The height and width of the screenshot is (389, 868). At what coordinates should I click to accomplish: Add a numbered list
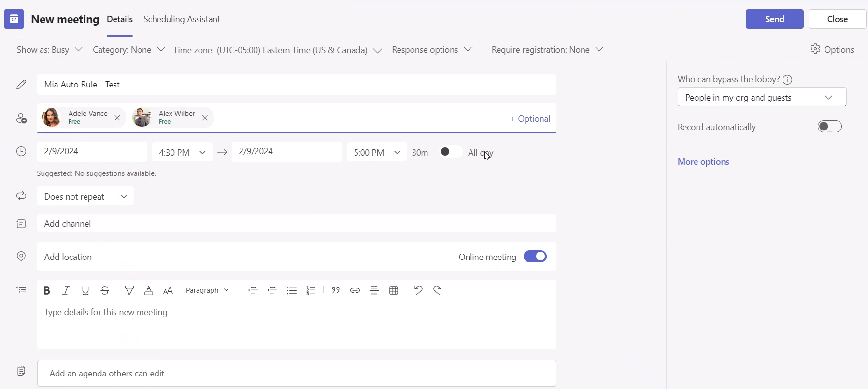[x=311, y=290]
